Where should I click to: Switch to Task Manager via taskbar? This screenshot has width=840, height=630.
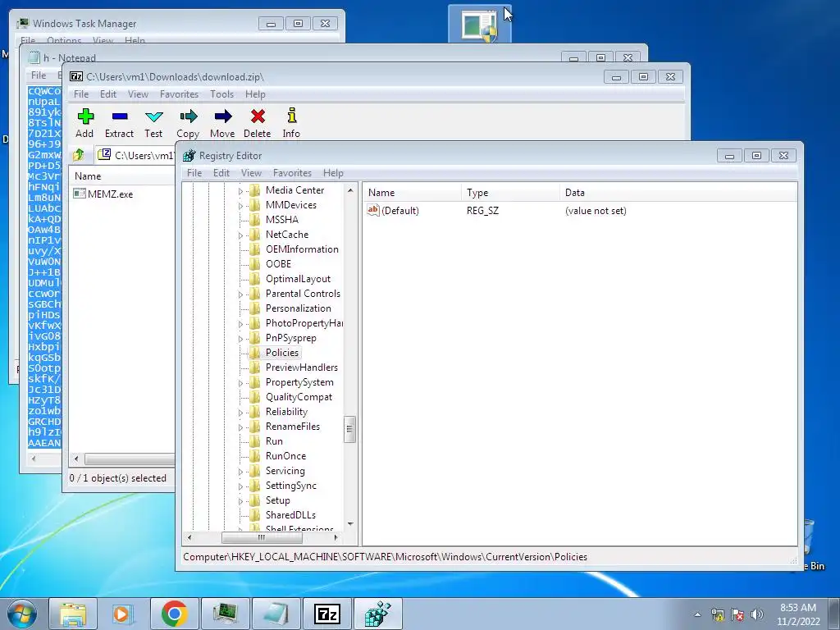(226, 614)
